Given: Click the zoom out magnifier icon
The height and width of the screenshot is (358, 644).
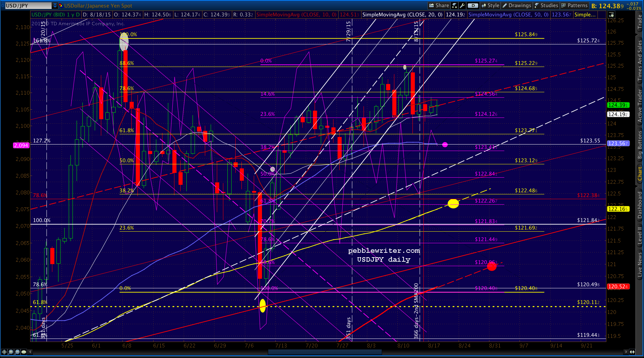Looking at the screenshot, I should point(17,352).
